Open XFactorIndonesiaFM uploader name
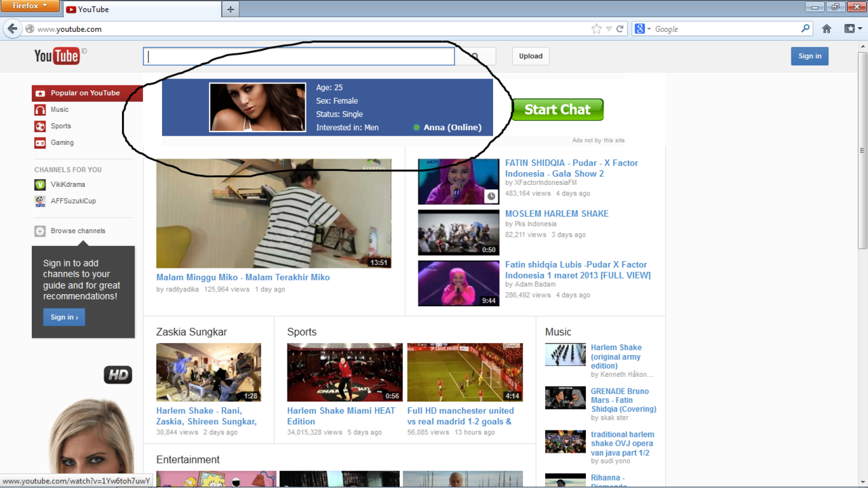 pos(545,183)
